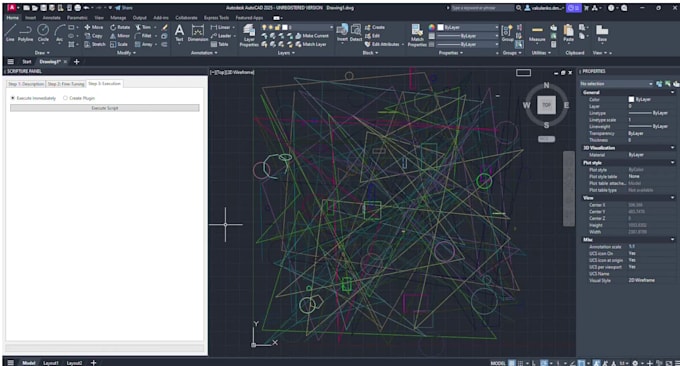The image size is (680, 366).
Task: Toggle MODEL space button in status bar
Action: click(498, 363)
